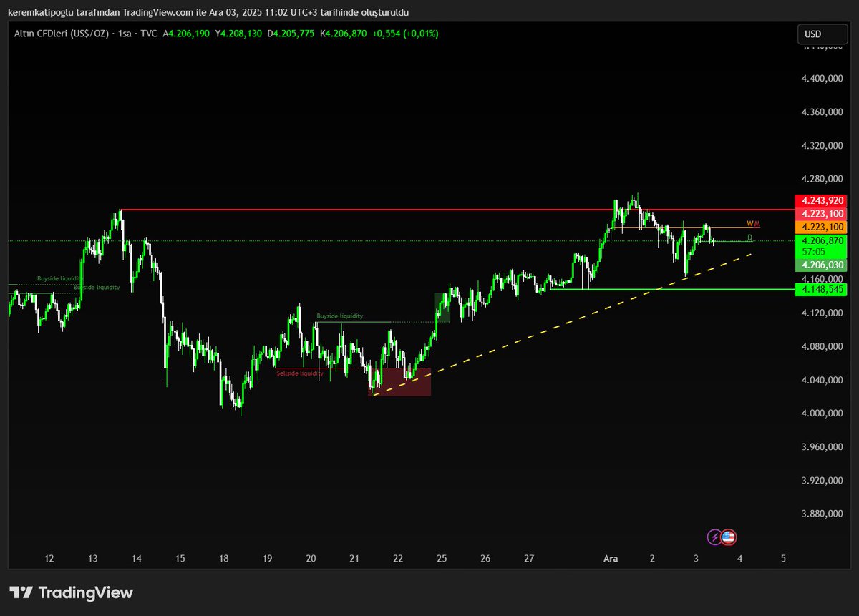Click the Ara label on the date axis
859x616 pixels.
611,558
